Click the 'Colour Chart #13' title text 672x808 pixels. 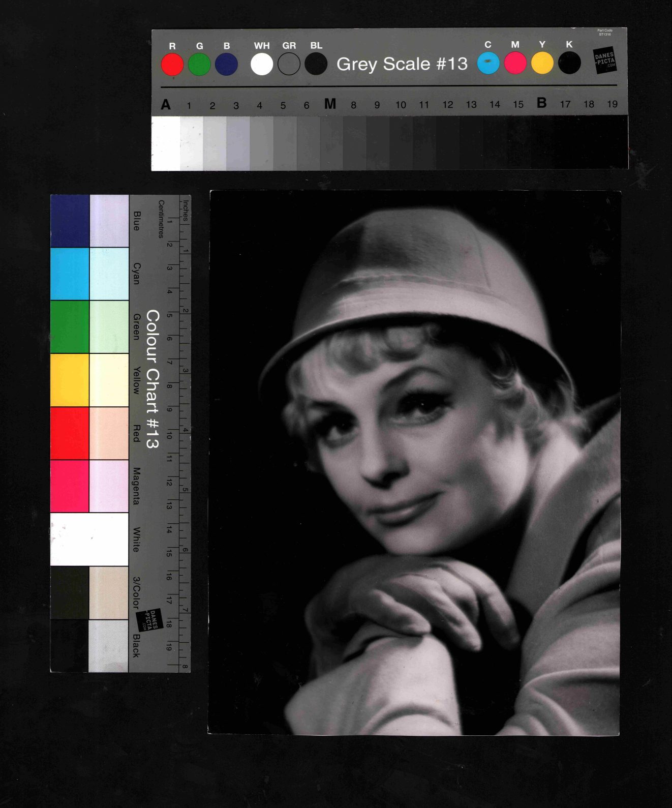click(152, 379)
